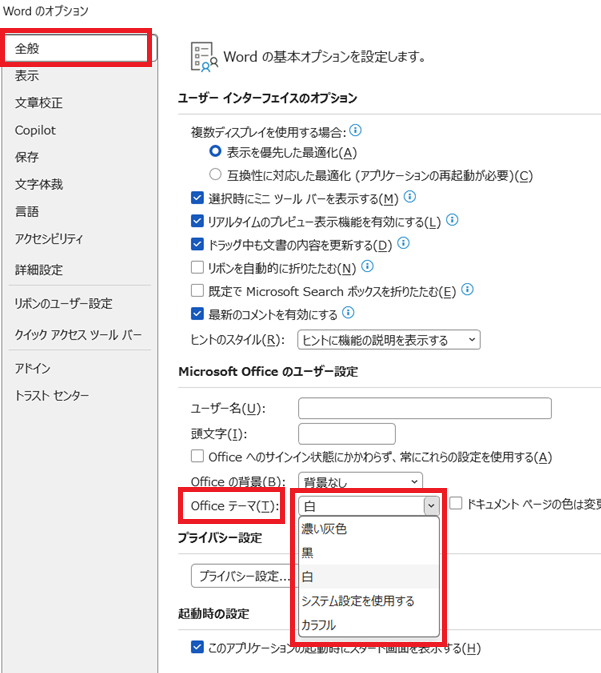601x673 pixels.
Task: Toggle 最新のコメントを有効にする checkbox
Action: coord(197,313)
